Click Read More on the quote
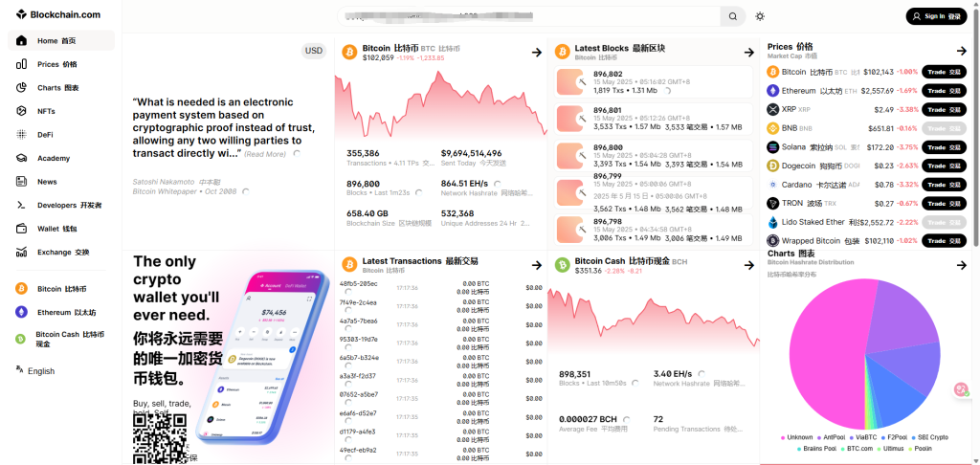This screenshot has width=980, height=465. point(265,154)
